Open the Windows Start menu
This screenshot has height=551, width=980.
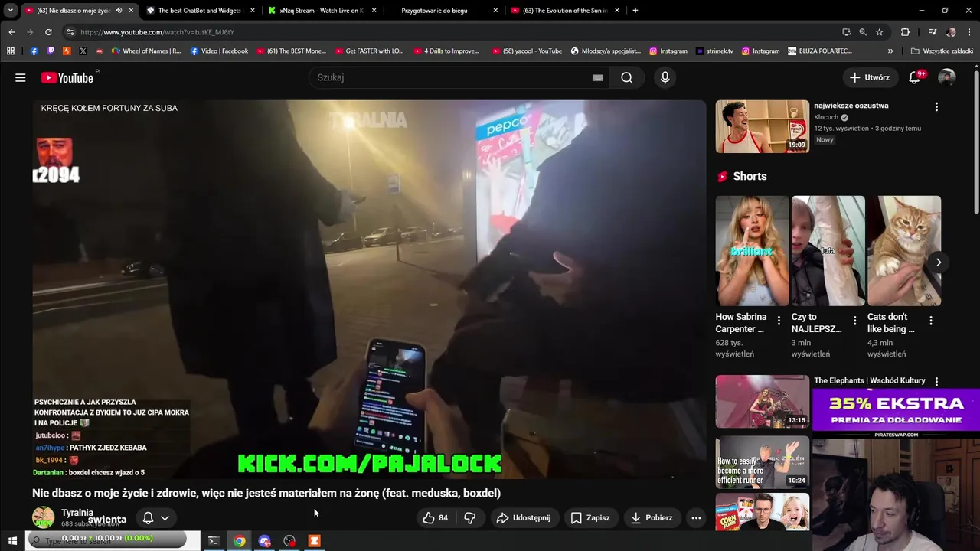tap(12, 541)
